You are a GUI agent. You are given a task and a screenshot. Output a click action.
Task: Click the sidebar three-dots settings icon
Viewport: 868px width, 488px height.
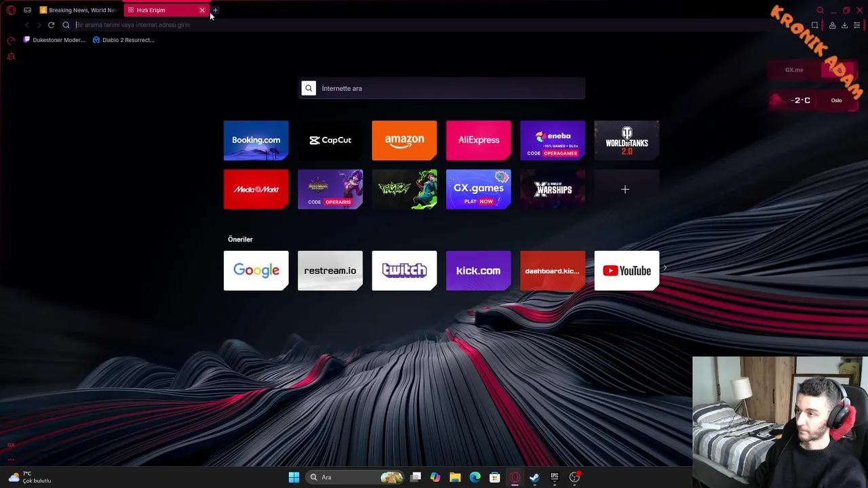coord(11,459)
